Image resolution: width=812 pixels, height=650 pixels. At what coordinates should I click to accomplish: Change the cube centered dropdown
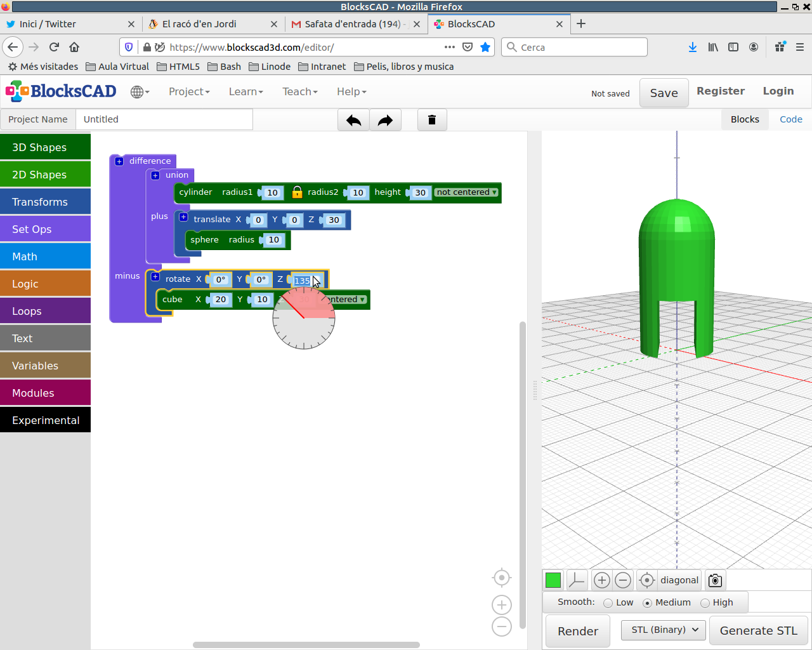[346, 300]
